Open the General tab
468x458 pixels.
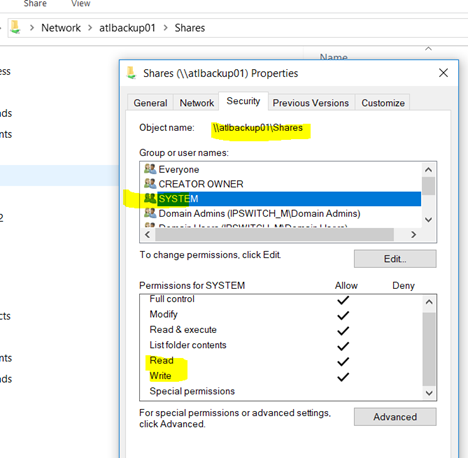click(x=150, y=103)
